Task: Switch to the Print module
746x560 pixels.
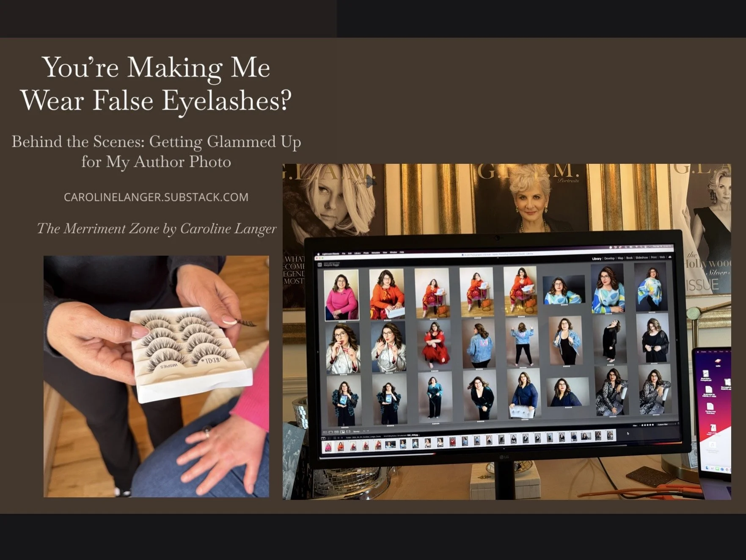Action: coord(654,257)
